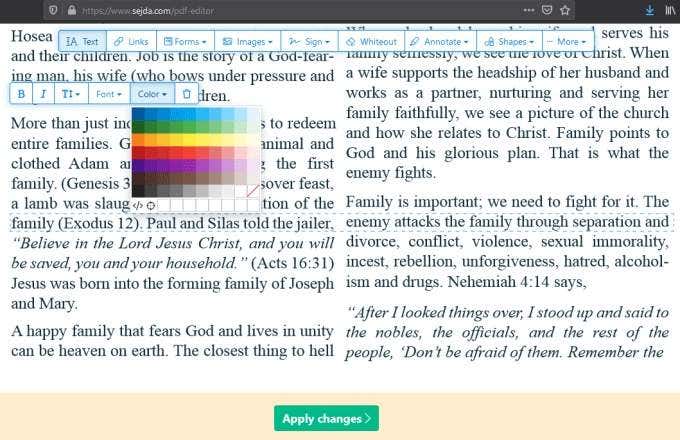The image size is (680, 440).
Task: Delete text with the trash icon
Action: coord(186,94)
